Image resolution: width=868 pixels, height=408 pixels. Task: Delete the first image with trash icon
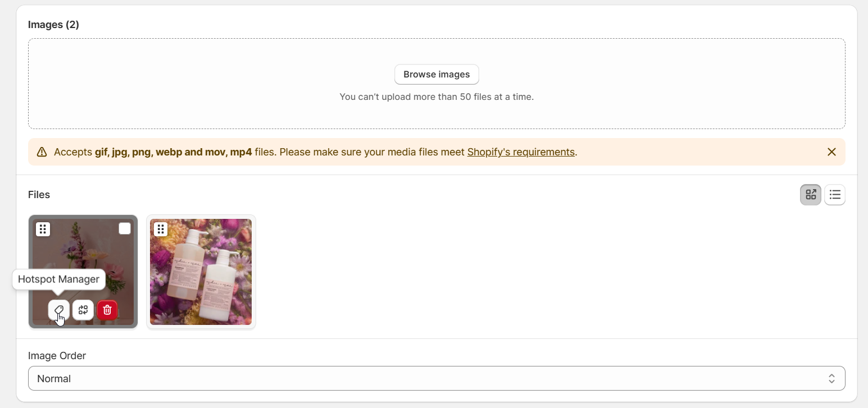107,310
